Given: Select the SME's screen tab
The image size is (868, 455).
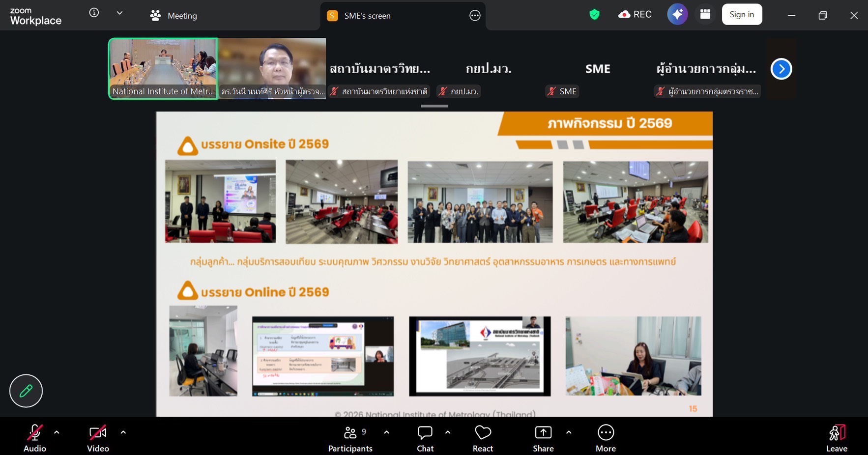Looking at the screenshot, I should point(367,16).
